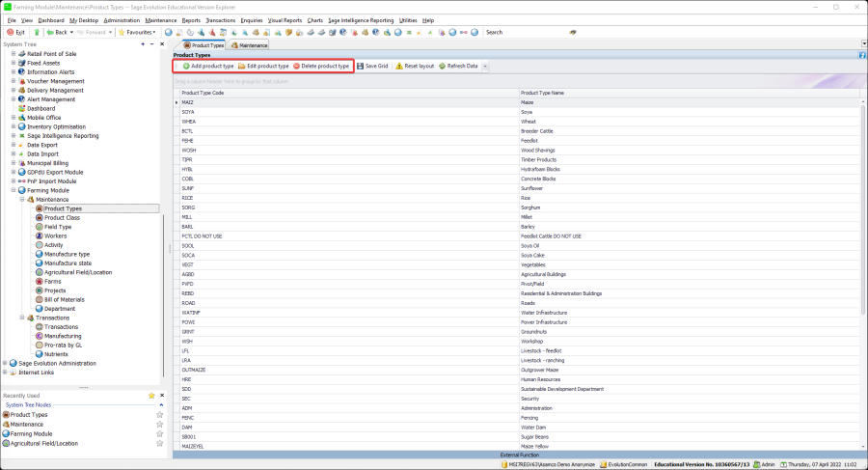Open Farms node in the system tree
The height and width of the screenshot is (470, 868).
point(52,281)
